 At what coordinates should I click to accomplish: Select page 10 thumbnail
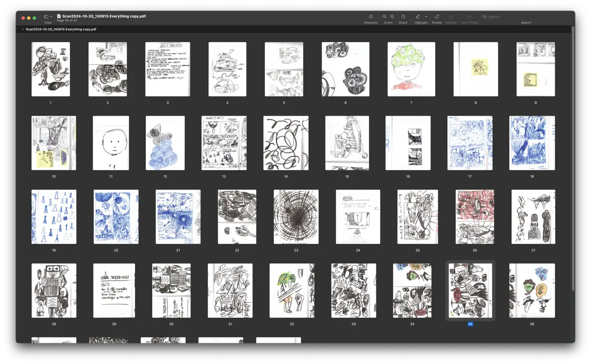[x=54, y=143]
